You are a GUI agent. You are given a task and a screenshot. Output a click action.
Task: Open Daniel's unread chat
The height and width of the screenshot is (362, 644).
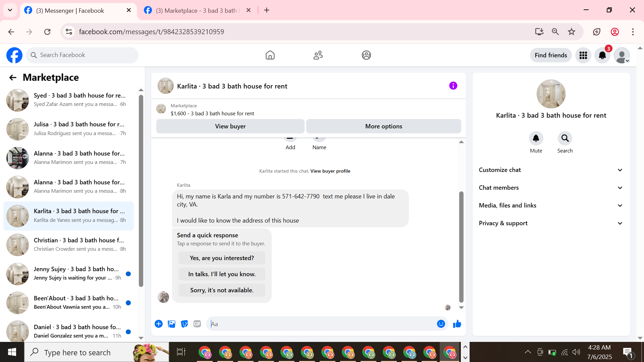(x=68, y=331)
